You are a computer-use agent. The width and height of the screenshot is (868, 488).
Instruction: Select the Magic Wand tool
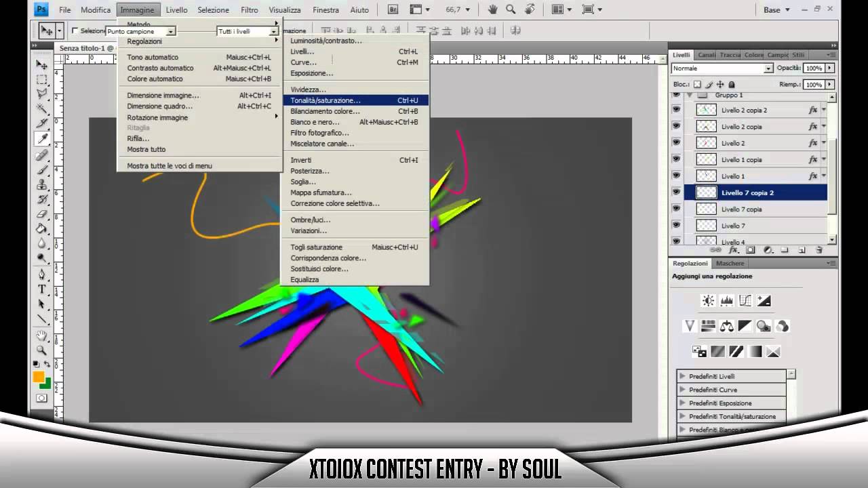[x=42, y=108]
